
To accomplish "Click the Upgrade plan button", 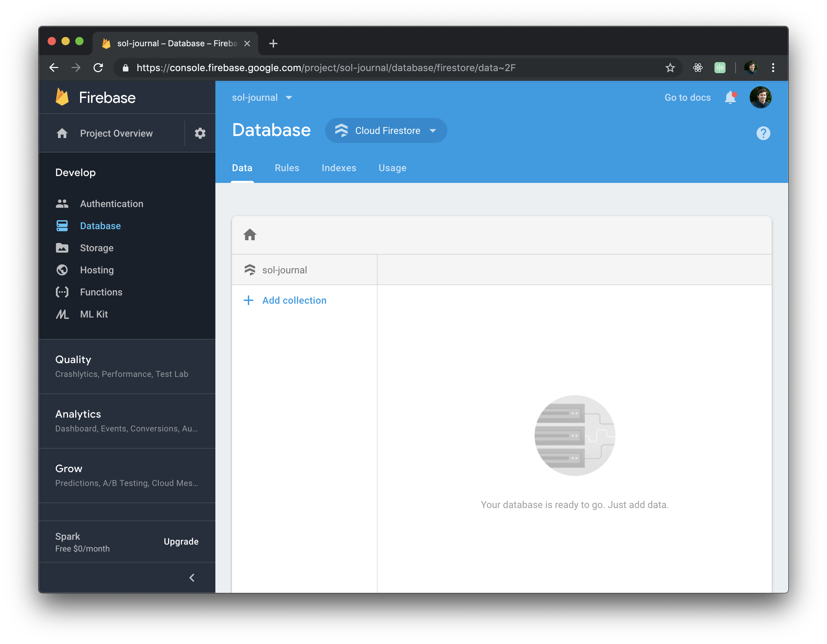I will [181, 541].
